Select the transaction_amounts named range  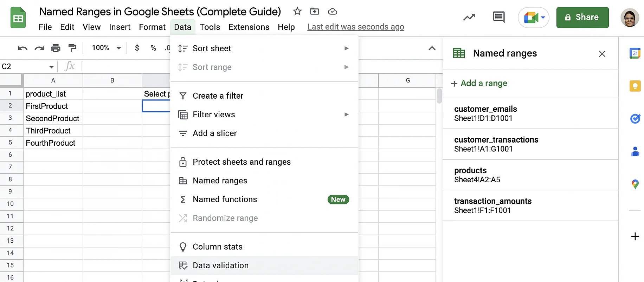pos(530,206)
